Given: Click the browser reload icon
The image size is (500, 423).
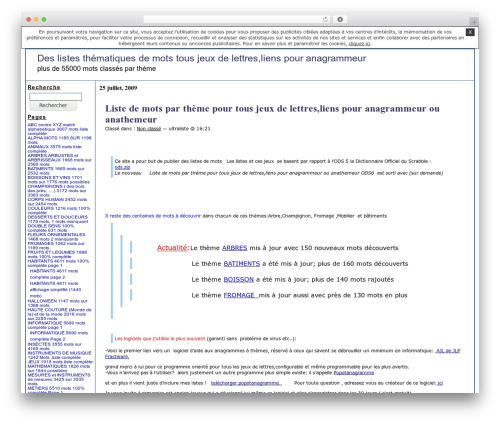Looking at the screenshot, I should pyautogui.click(x=325, y=20).
